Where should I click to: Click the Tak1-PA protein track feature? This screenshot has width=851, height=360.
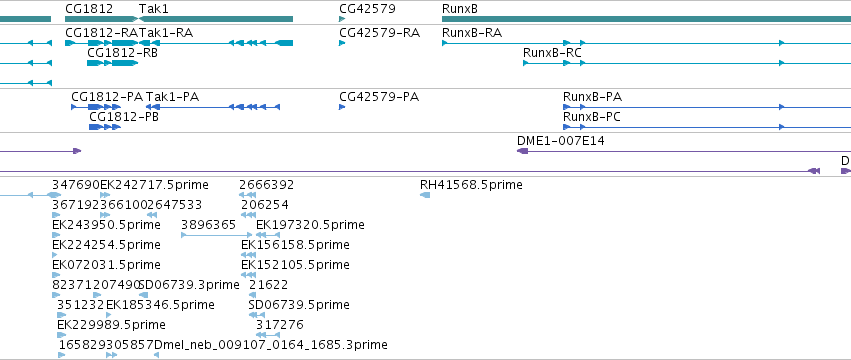[x=213, y=107]
